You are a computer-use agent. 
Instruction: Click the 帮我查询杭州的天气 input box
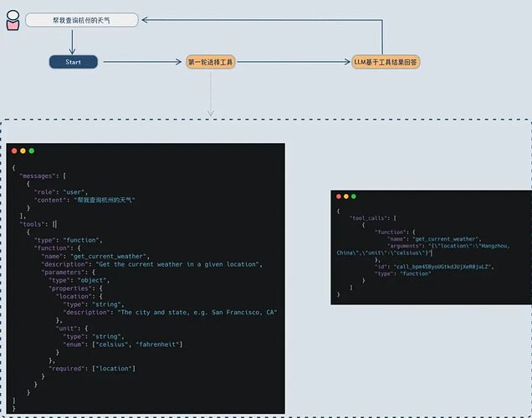point(80,19)
